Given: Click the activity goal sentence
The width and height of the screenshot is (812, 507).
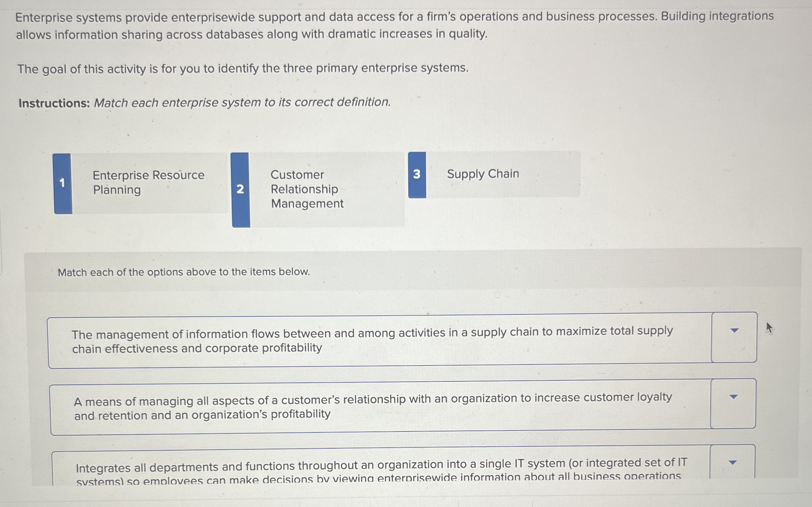Looking at the screenshot, I should (243, 68).
